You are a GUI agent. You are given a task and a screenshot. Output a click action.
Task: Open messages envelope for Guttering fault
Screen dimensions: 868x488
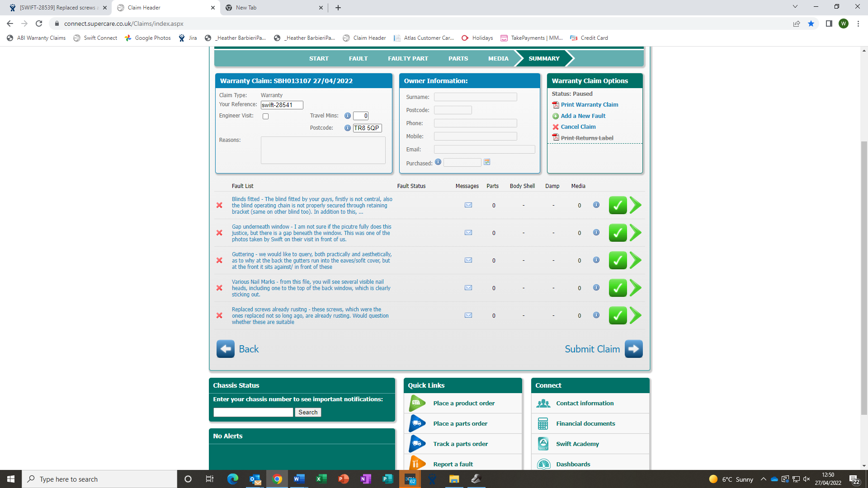pos(468,260)
